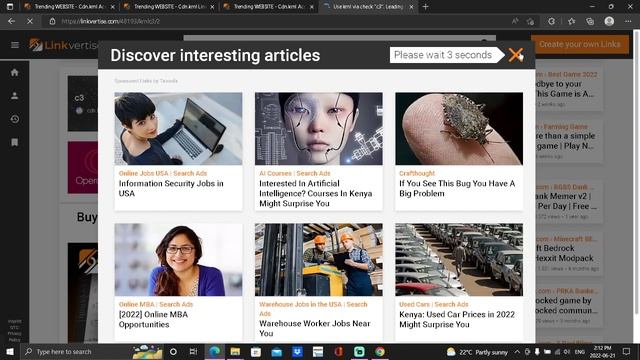Open the notifications action center icon
The width and height of the screenshot is (640, 360).
pyautogui.click(x=627, y=351)
